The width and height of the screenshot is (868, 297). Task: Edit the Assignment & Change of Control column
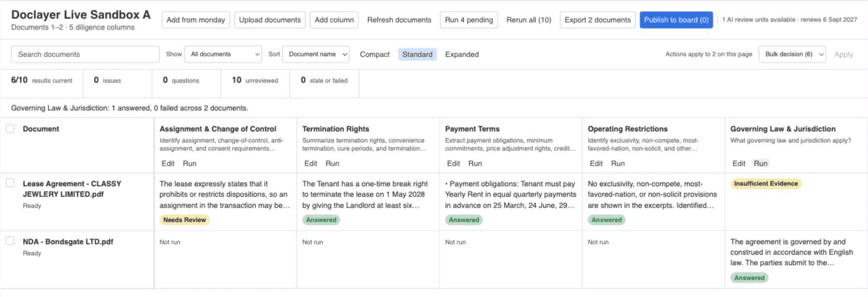click(x=168, y=163)
